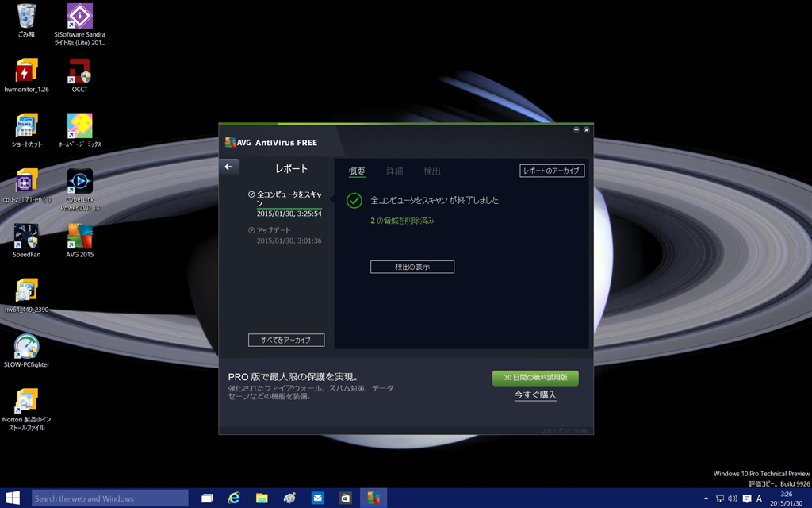Click the taskbar icon right of File Explorer
Viewport: 812px width, 508px height.
click(290, 498)
